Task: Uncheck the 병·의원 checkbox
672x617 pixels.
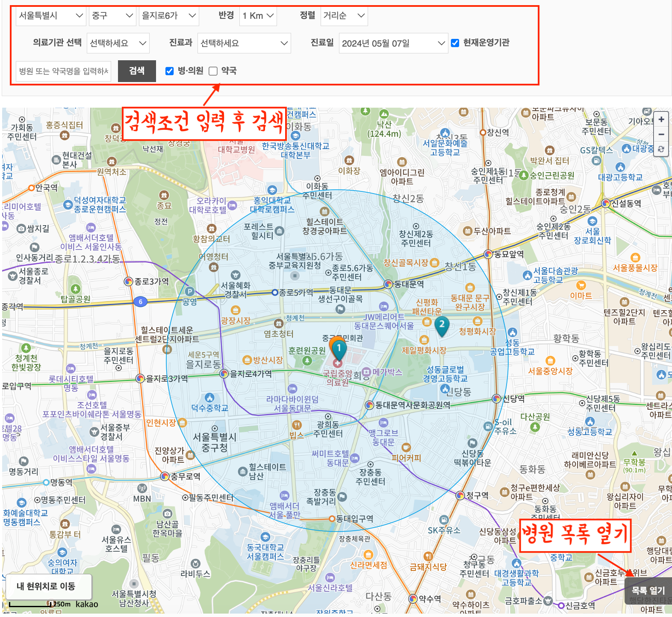Action: point(169,71)
